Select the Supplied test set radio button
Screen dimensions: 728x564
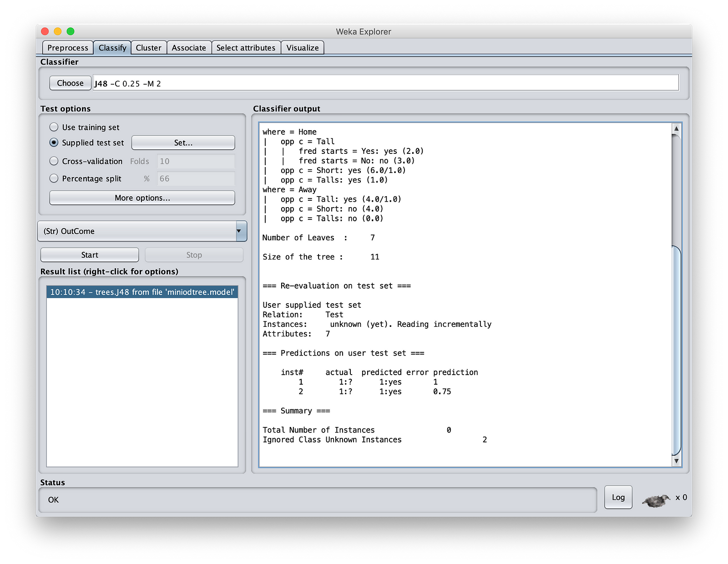pos(54,142)
